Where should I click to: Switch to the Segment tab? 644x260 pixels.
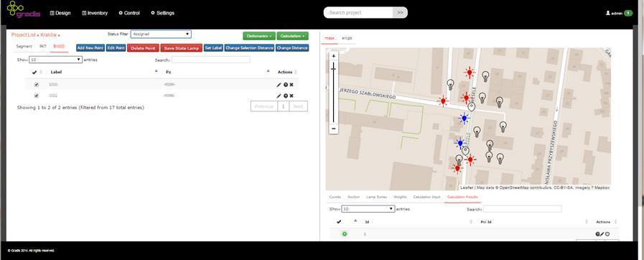click(x=24, y=47)
